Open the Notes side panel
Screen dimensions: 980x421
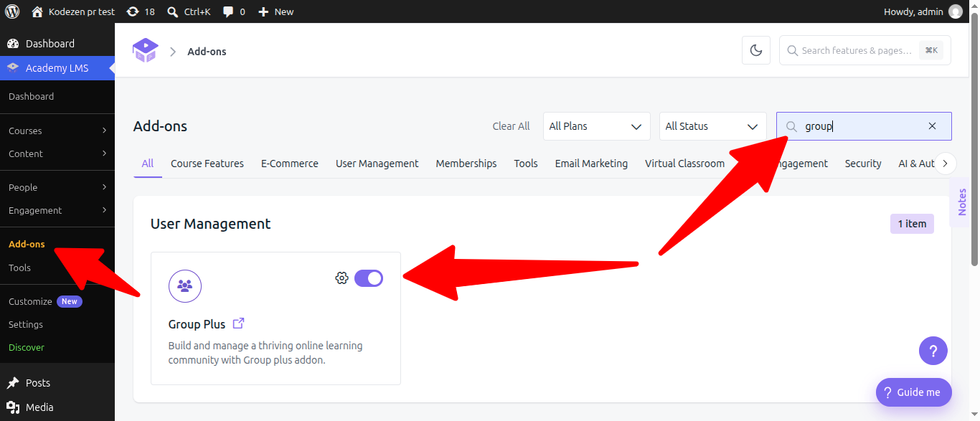[x=961, y=202]
